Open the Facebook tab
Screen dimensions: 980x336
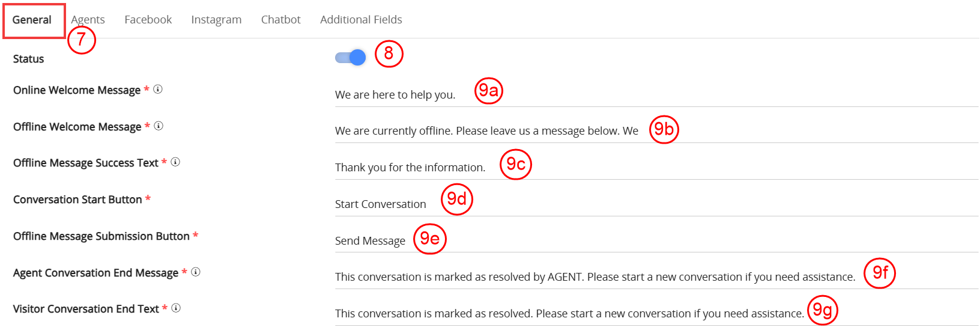tap(148, 20)
